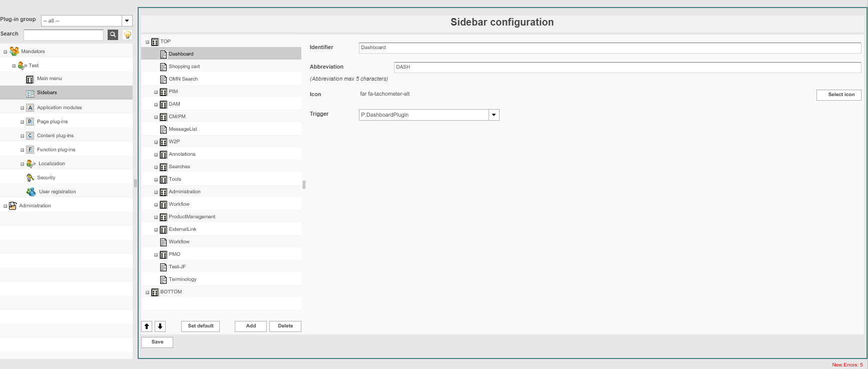Click the DAM grid icon
The image size is (868, 369).
(163, 105)
